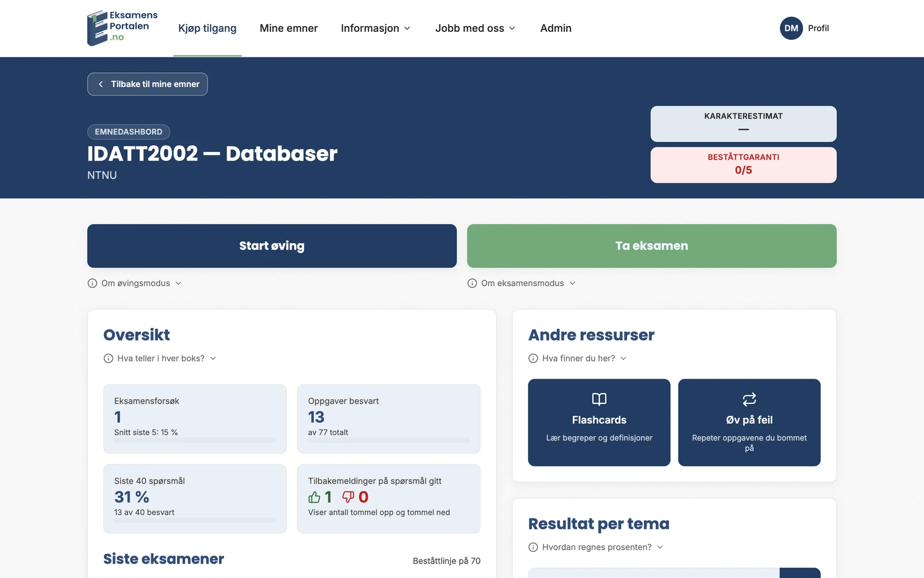
Task: Click the Siste eksamener heading
Action: (163, 559)
